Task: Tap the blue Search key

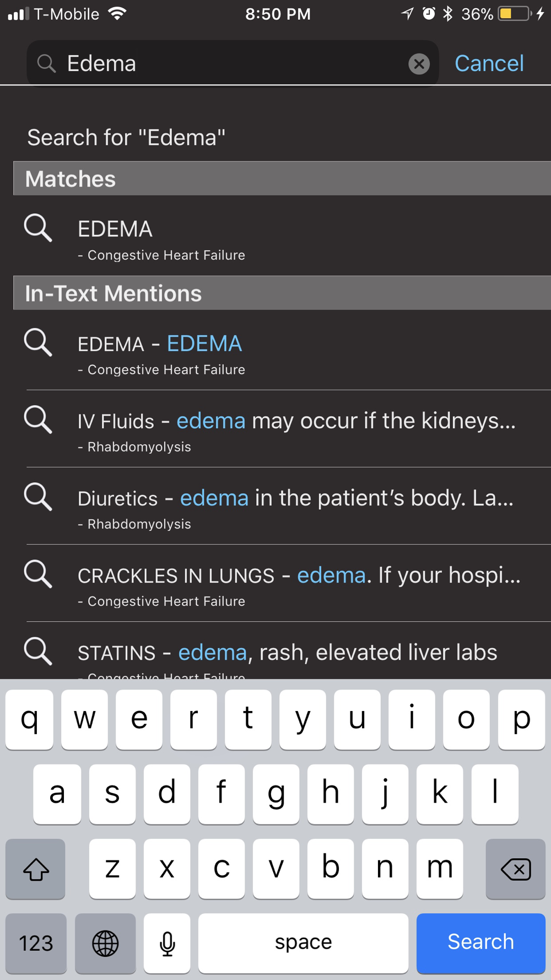Action: (x=481, y=943)
